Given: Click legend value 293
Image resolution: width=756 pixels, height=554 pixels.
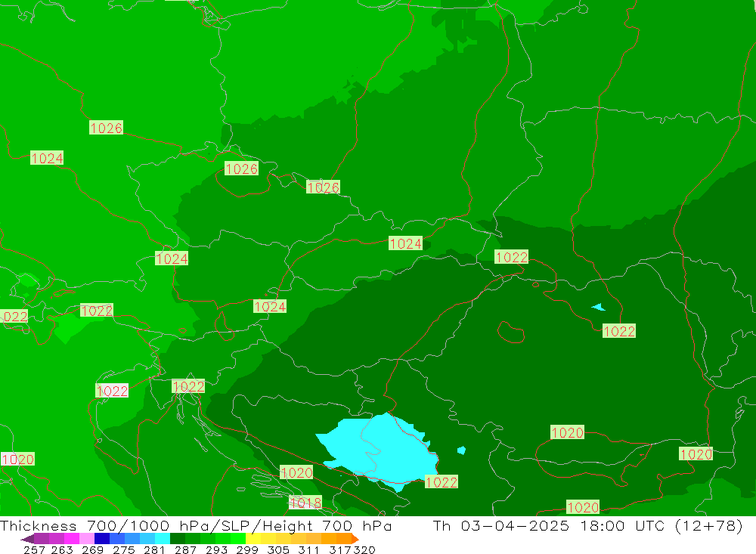Looking at the screenshot, I should (216, 549).
